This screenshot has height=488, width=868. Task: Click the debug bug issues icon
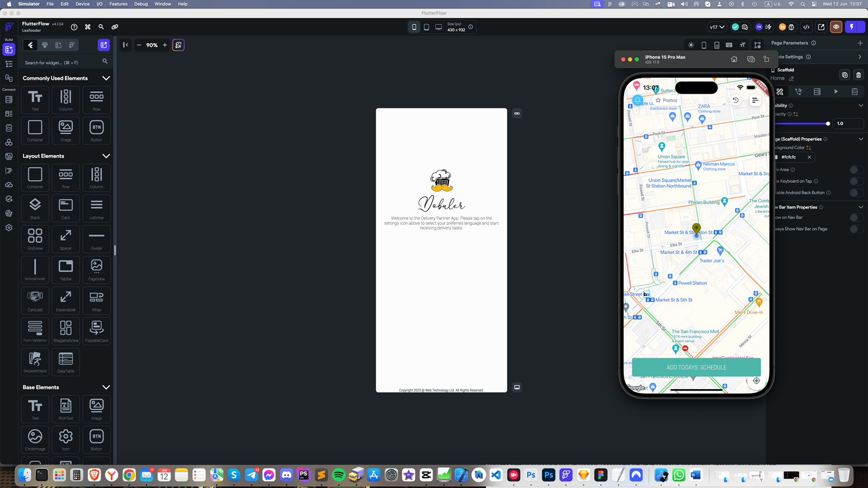792,27
